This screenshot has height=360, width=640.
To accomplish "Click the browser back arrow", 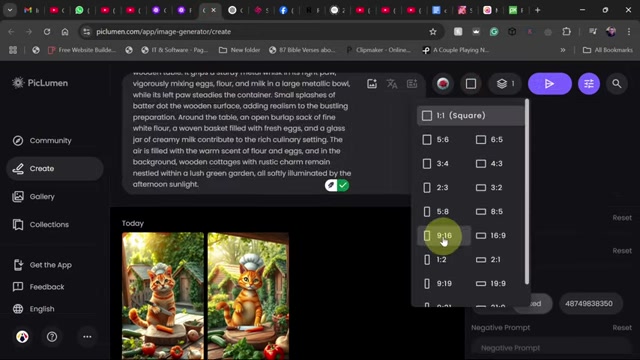I will 11,31.
